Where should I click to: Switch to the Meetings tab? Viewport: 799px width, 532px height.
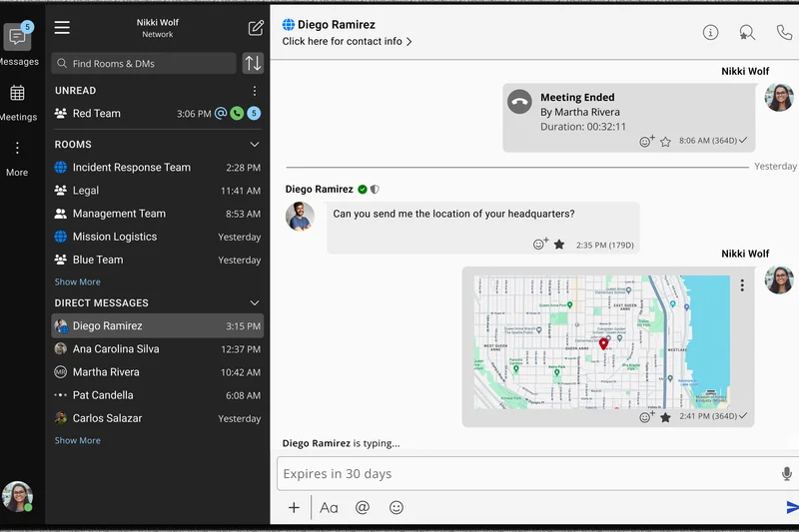pyautogui.click(x=17, y=101)
